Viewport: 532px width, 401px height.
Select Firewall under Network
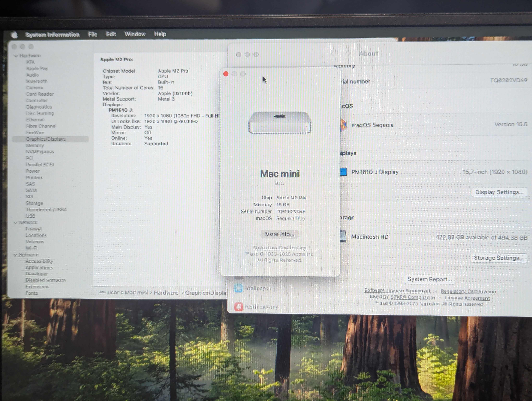coord(34,229)
